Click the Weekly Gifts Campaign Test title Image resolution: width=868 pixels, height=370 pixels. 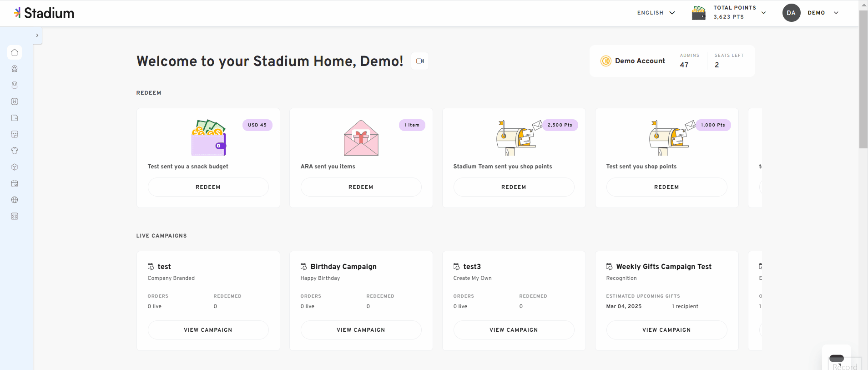[664, 267]
